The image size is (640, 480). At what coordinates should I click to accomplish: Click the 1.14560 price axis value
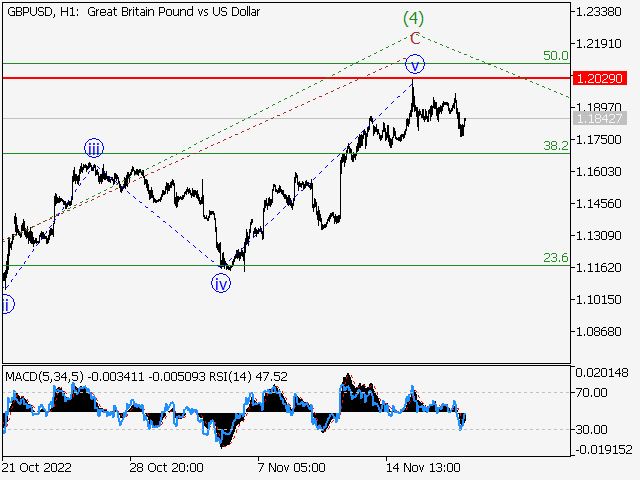pyautogui.click(x=598, y=203)
